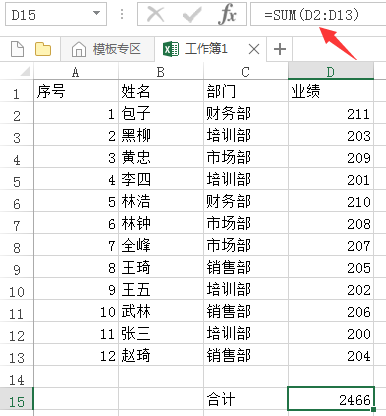This screenshot has width=386, height=416.
Task: Click the green spreadsheet icon on the 工作簿1 tab
Action: (x=171, y=49)
